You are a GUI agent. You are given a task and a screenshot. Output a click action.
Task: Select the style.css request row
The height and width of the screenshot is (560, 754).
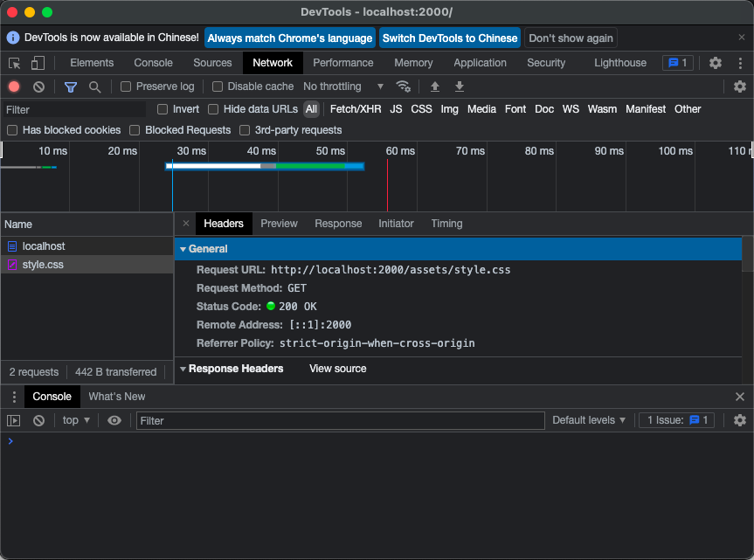click(x=87, y=265)
